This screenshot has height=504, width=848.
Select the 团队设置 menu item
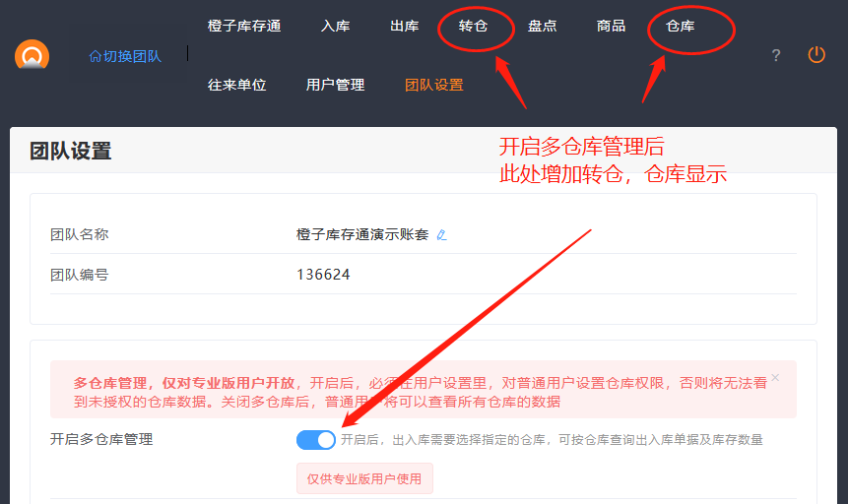(x=433, y=85)
